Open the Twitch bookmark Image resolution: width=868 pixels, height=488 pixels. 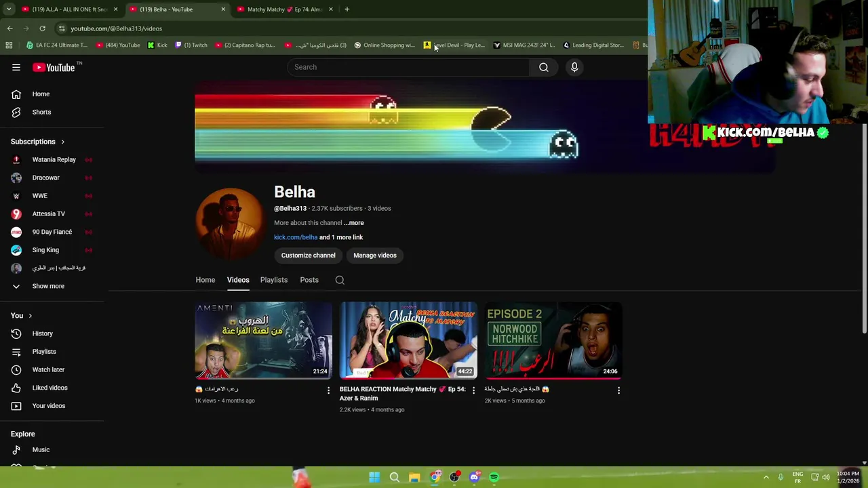click(x=191, y=45)
